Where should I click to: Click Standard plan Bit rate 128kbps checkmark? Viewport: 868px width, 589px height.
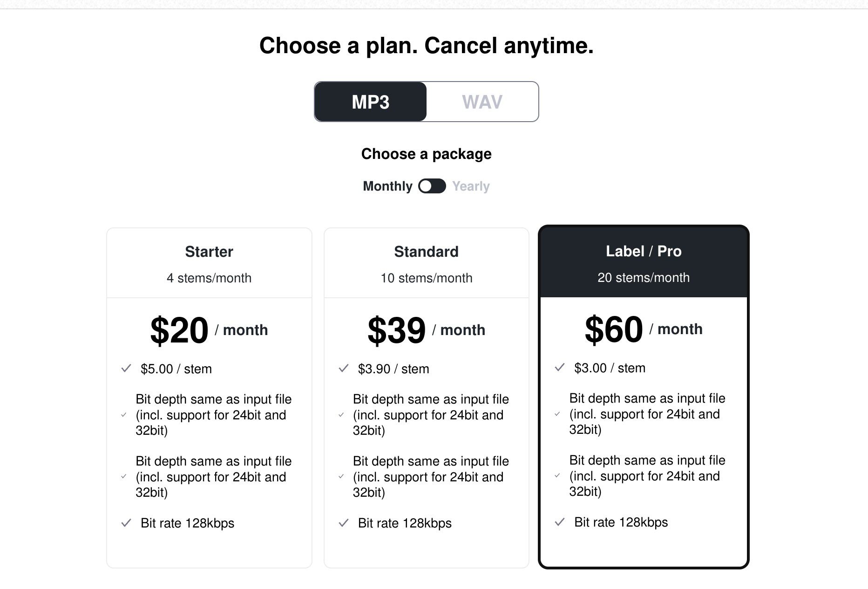[343, 523]
